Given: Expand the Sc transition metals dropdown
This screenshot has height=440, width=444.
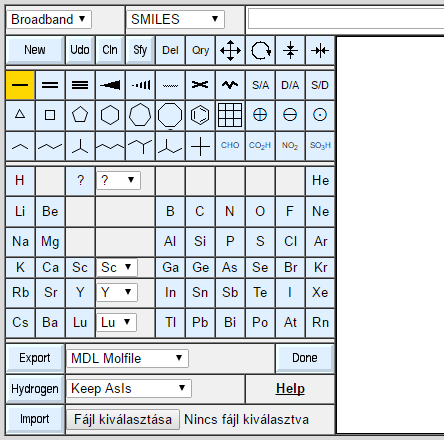Looking at the screenshot, I should pos(117,267).
